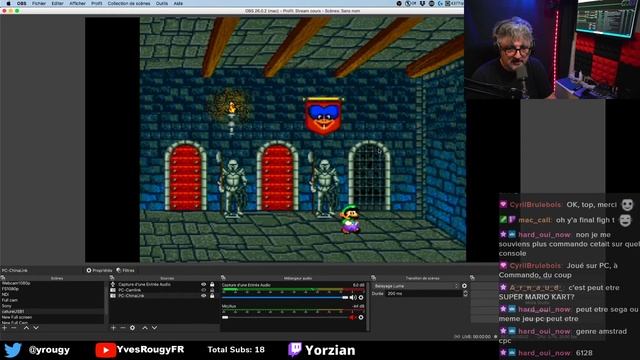Open the Aide menu
640x360 pixels.
pyautogui.click(x=178, y=3)
